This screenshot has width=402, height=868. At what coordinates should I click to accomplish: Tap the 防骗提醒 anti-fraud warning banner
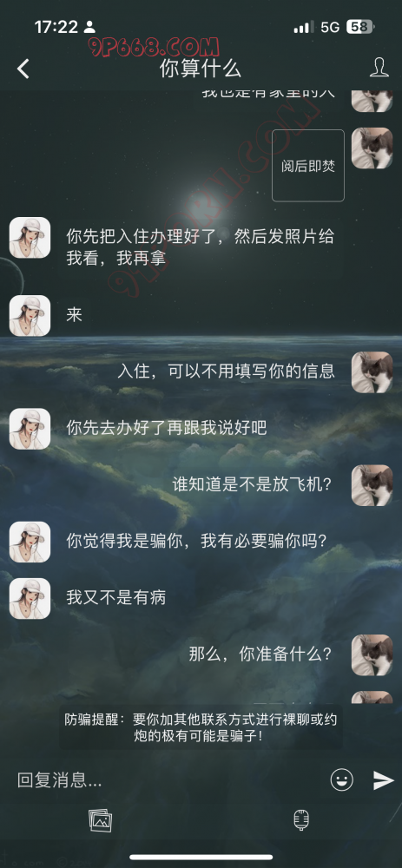coord(201,727)
